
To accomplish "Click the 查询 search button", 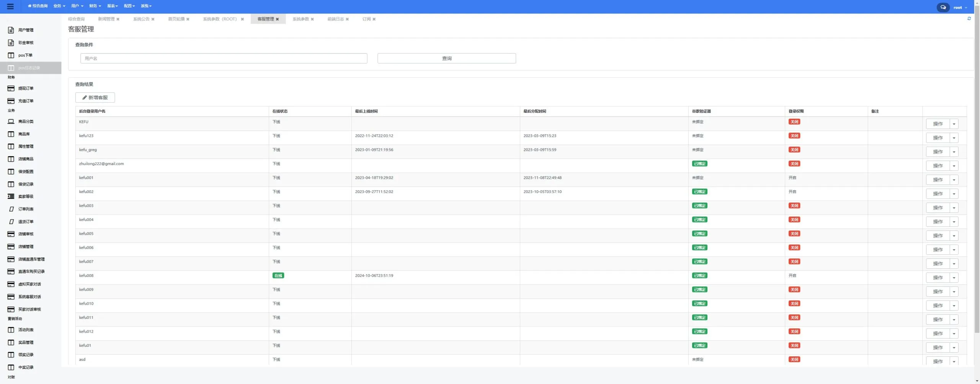I will [x=446, y=58].
